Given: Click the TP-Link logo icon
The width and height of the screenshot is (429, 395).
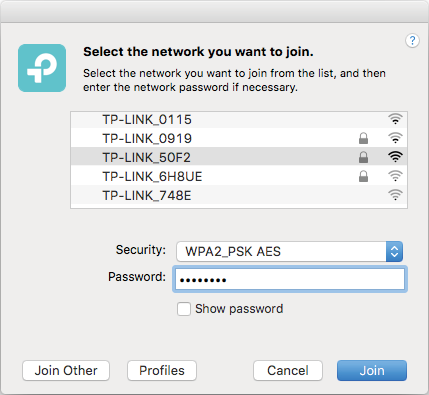Looking at the screenshot, I should pos(42,68).
